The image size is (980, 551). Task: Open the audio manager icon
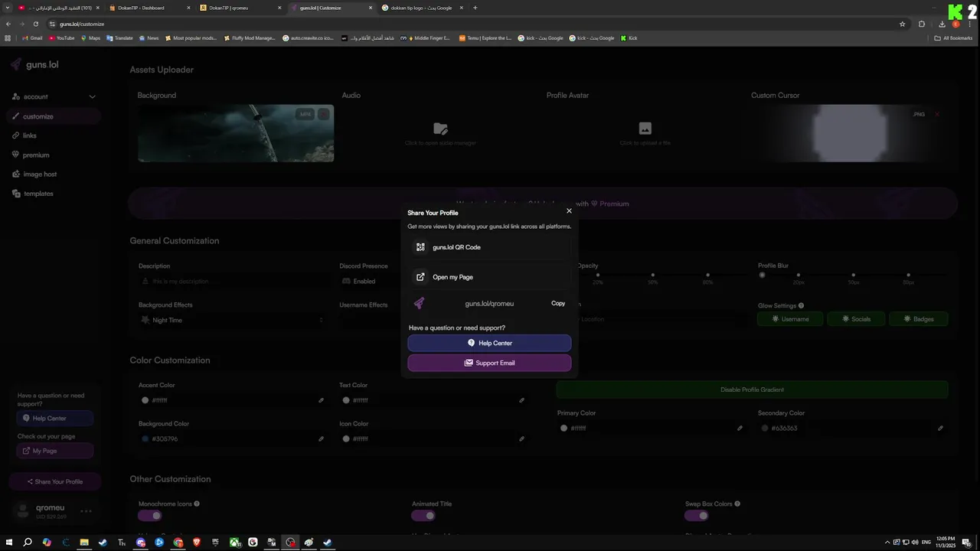[x=440, y=129]
